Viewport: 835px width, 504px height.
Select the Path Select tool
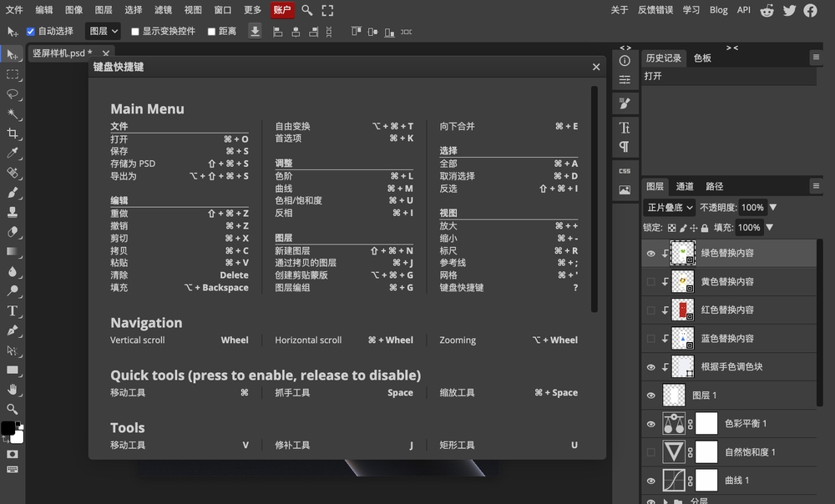13,350
